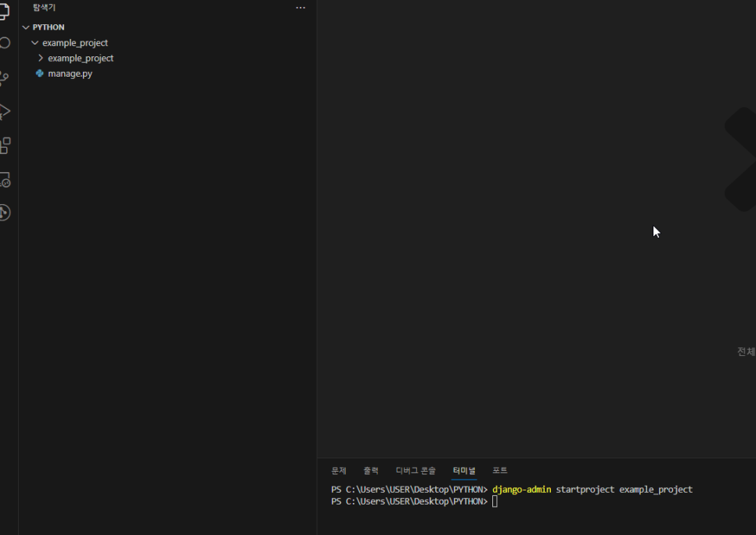Viewport: 756px width, 535px height.
Task: Click the django-admin command text in terminal
Action: pos(522,490)
